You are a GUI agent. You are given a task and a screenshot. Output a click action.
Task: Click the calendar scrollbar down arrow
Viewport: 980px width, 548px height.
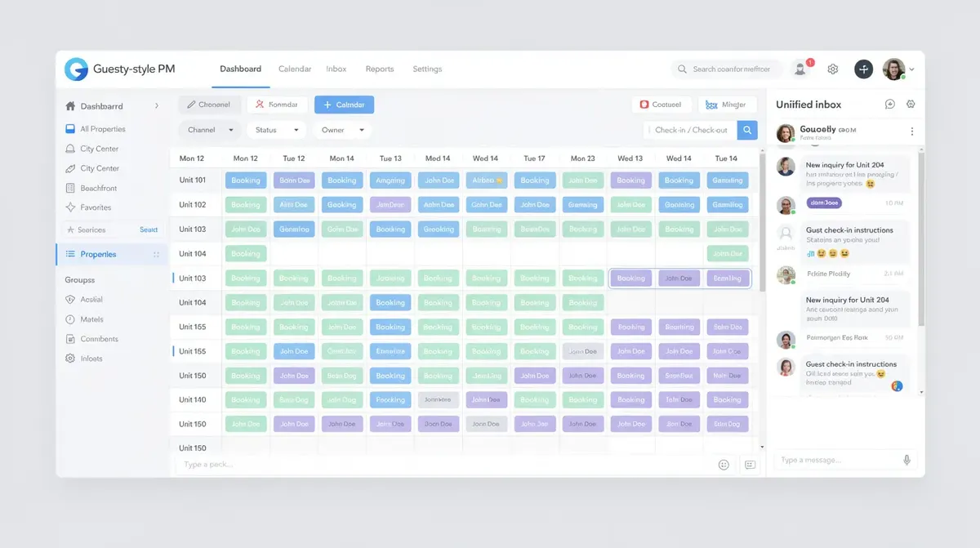[763, 448]
